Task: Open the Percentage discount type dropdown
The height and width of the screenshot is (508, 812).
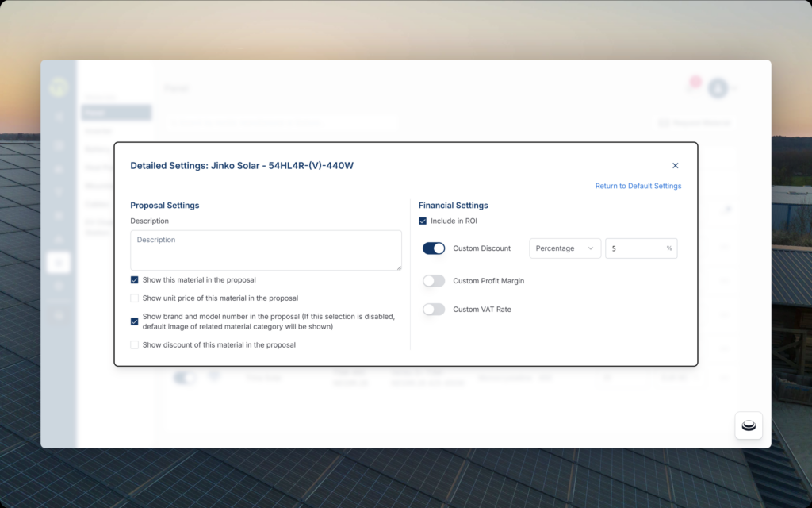Action: click(x=565, y=248)
